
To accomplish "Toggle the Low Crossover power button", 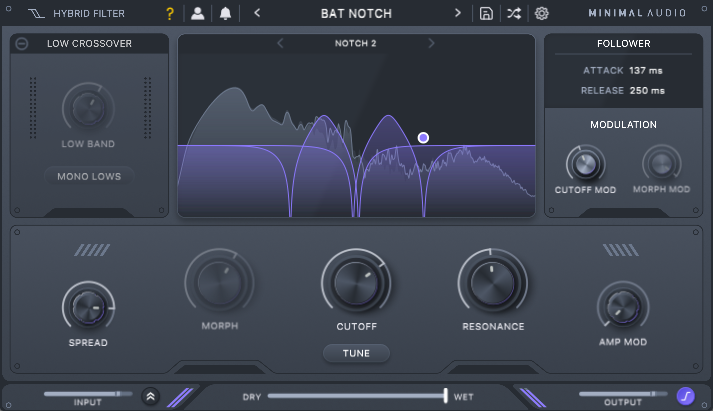I will 22,43.
